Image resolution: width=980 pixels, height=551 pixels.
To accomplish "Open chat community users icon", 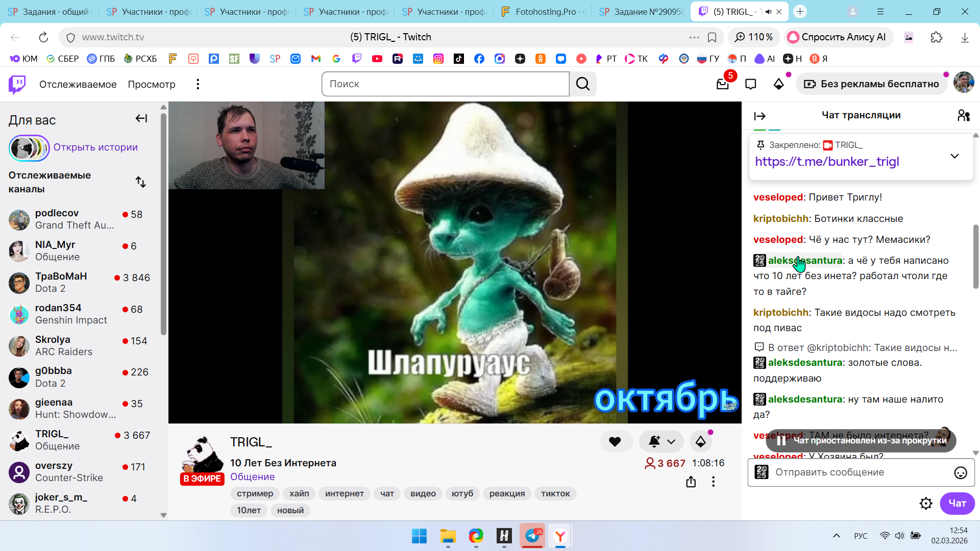I will (963, 116).
